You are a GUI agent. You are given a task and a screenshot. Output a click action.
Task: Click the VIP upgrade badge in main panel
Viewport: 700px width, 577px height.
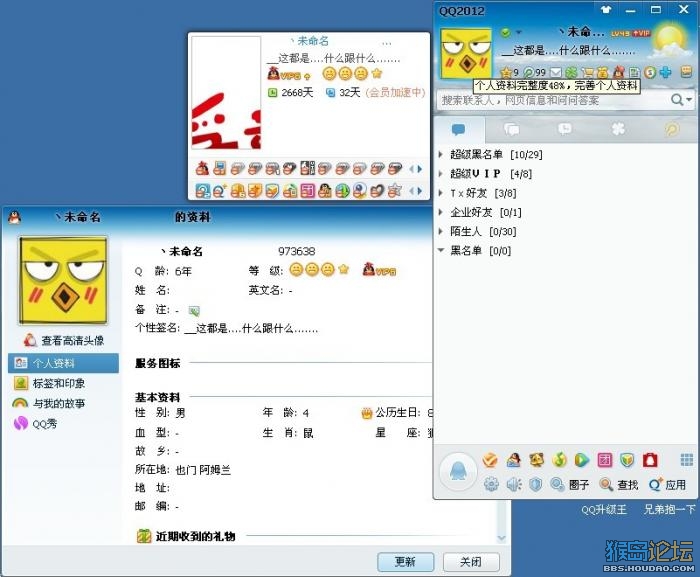(x=640, y=33)
